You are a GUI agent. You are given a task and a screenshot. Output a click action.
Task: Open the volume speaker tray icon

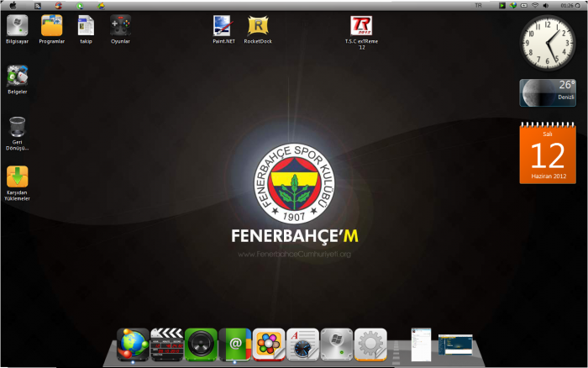(x=546, y=6)
